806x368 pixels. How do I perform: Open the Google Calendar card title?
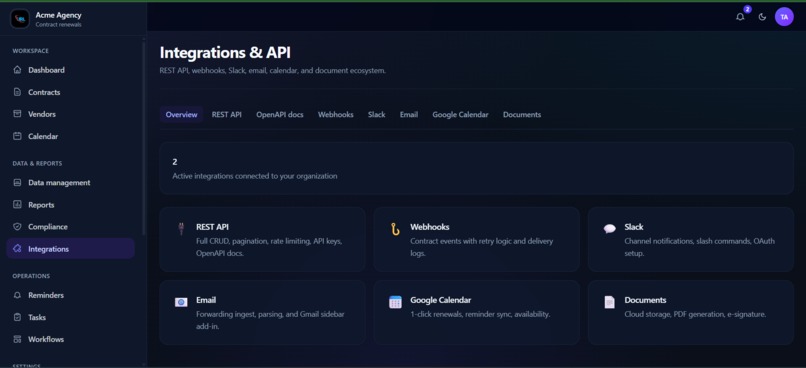441,300
